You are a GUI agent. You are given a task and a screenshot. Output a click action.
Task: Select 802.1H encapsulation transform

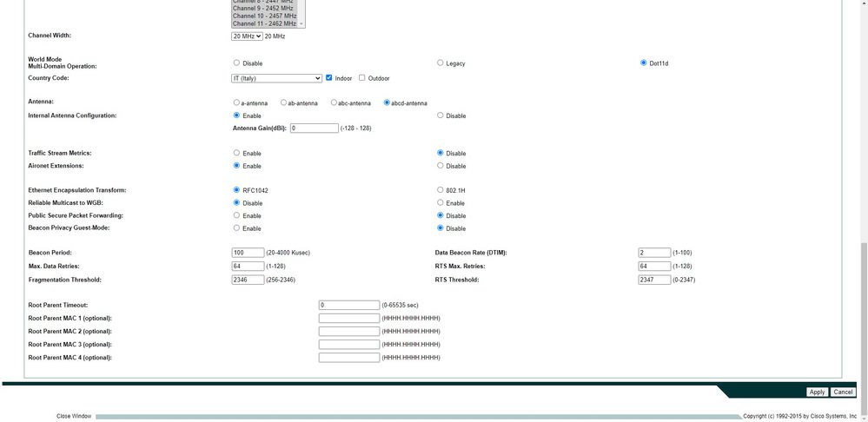[441, 189]
